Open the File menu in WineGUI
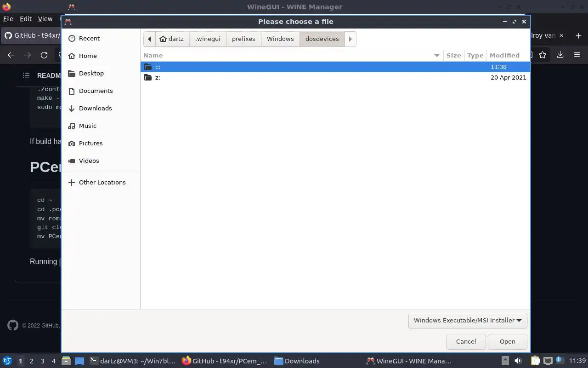588x368 pixels. [x=8, y=19]
